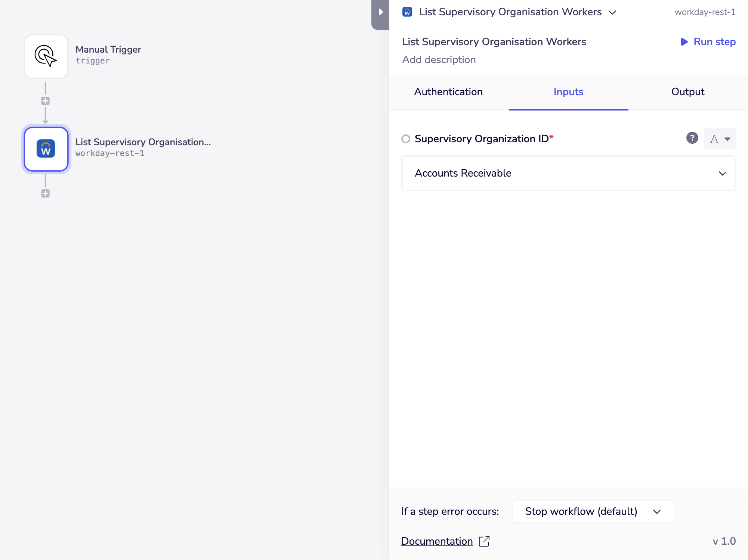Click the Documentation external link icon
The width and height of the screenshot is (748, 560).
[484, 541]
